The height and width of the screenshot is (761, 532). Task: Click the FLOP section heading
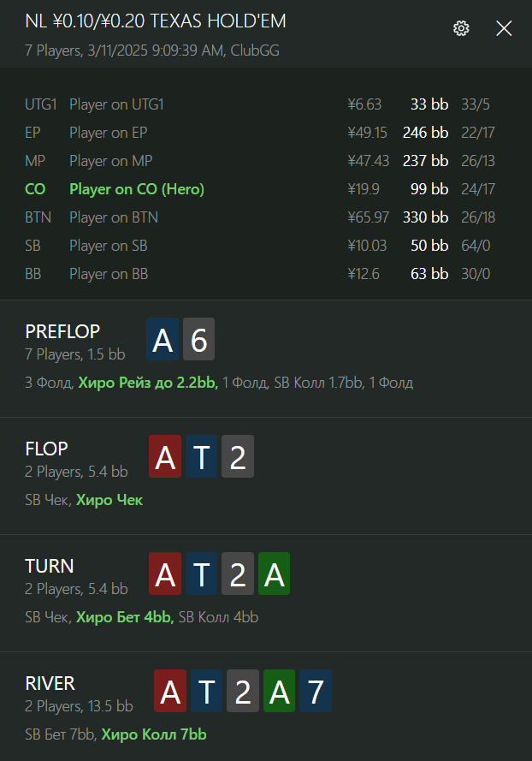[46, 449]
